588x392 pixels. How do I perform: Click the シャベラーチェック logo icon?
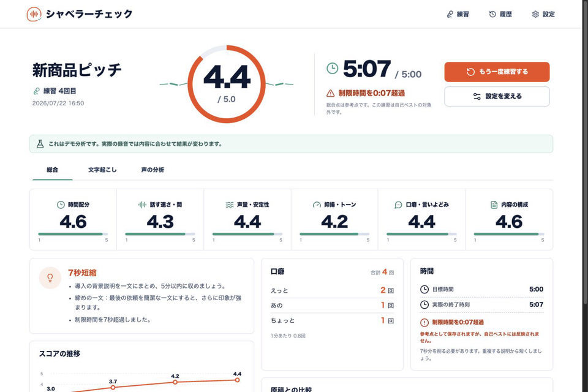click(x=34, y=14)
